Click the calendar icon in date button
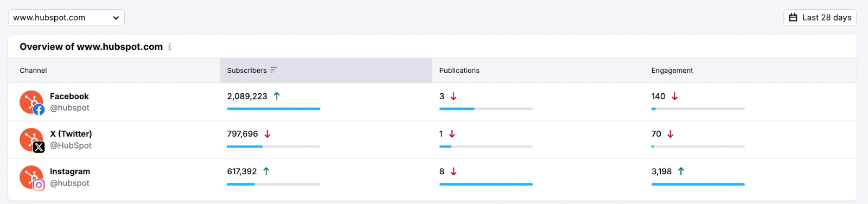Screen dimensions: 868x204 tap(793, 17)
